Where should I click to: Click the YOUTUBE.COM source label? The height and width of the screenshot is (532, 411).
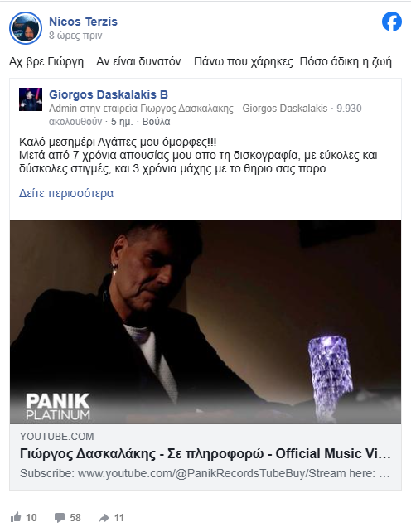[56, 437]
